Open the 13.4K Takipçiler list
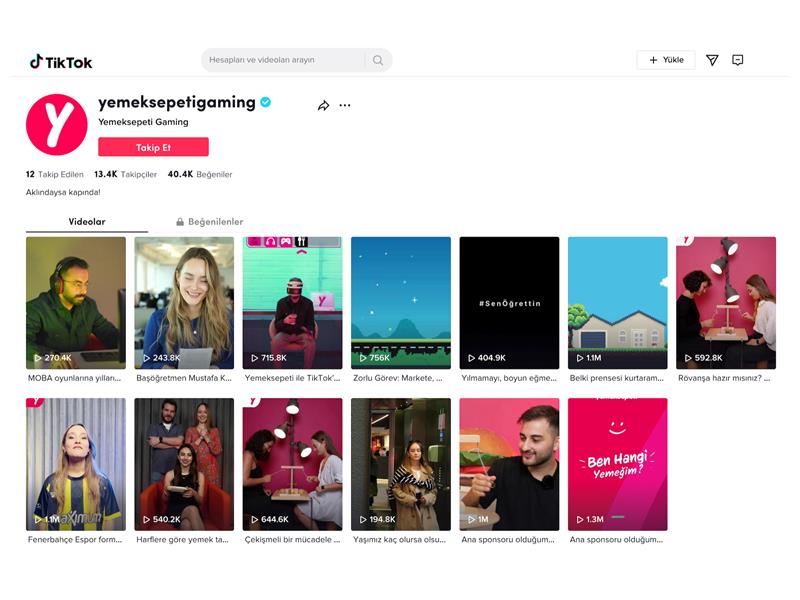This screenshot has width=800, height=600. tap(126, 174)
